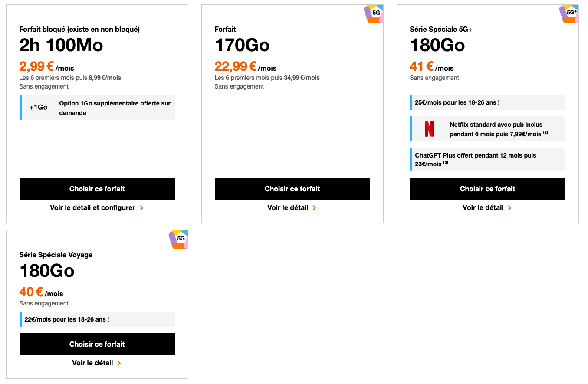Open 'Voir le détail' for 170Go plan

point(288,208)
